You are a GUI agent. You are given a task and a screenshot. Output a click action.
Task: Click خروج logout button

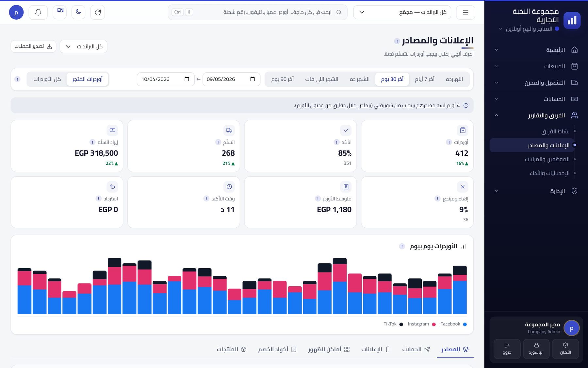[507, 349]
